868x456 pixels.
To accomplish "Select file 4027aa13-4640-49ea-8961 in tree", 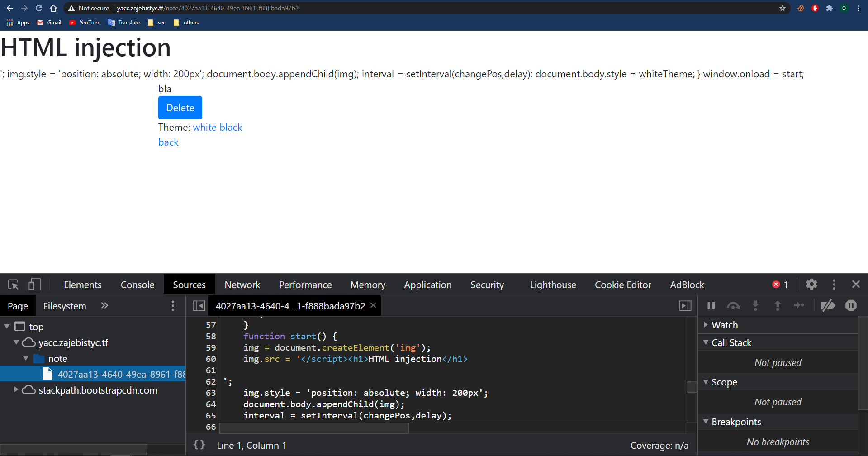I will pos(93,374).
